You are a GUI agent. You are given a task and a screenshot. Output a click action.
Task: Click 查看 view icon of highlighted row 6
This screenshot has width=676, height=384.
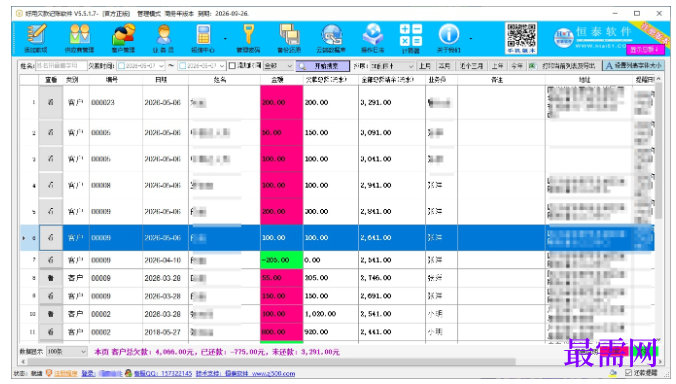point(51,237)
